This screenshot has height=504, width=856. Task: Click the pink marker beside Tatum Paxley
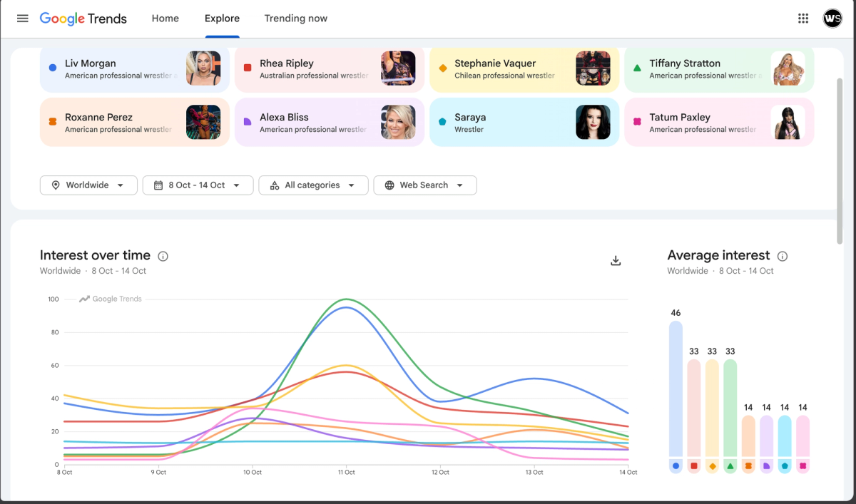[637, 122]
